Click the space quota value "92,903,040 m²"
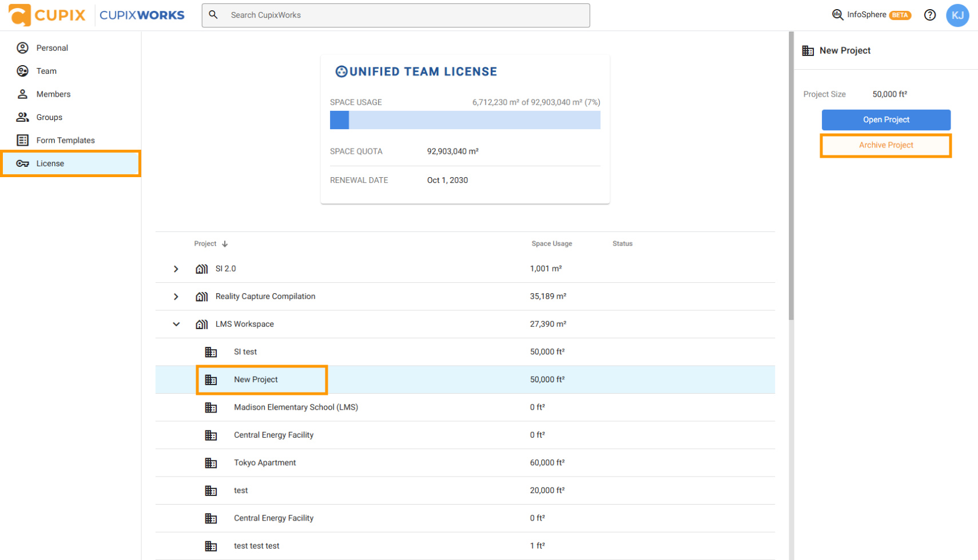978x560 pixels. [453, 151]
